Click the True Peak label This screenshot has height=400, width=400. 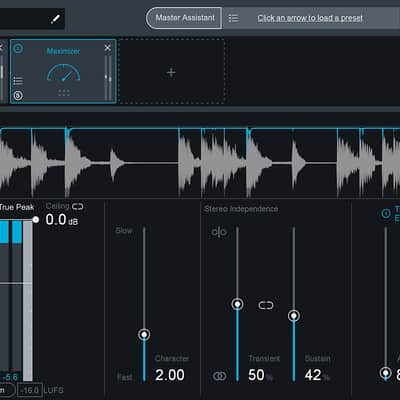(17, 207)
